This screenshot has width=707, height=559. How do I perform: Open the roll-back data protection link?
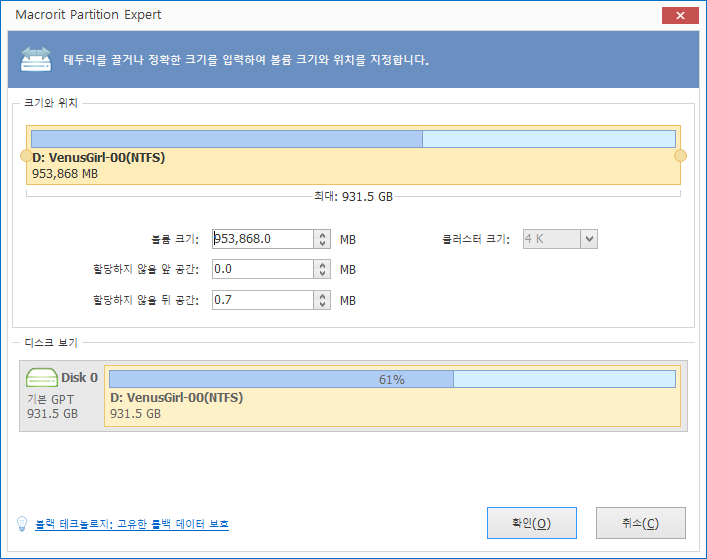(132, 524)
